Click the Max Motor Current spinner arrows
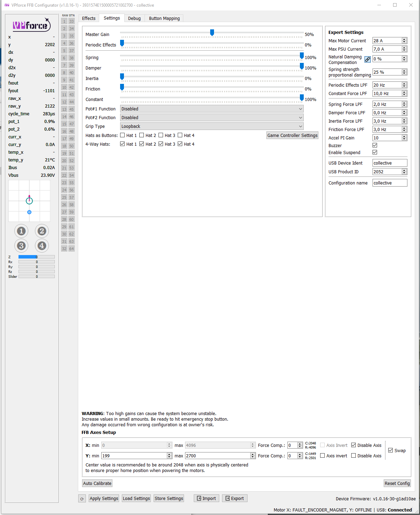The height and width of the screenshot is (515, 420). tap(404, 41)
